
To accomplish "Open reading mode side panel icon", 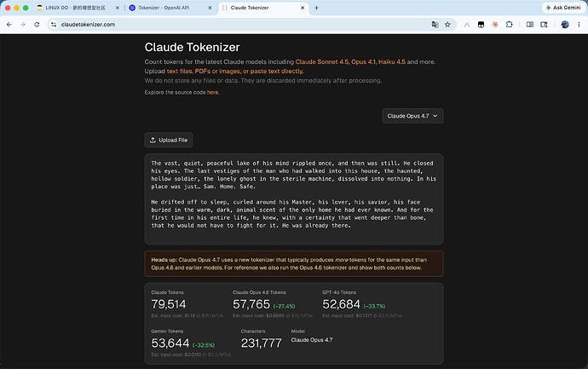I will coord(530,25).
